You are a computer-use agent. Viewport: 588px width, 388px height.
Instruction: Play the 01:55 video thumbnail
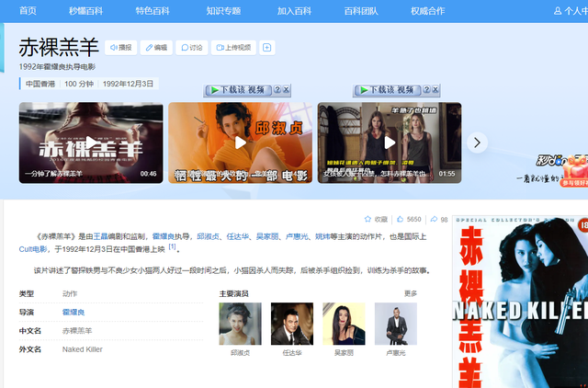tap(390, 143)
